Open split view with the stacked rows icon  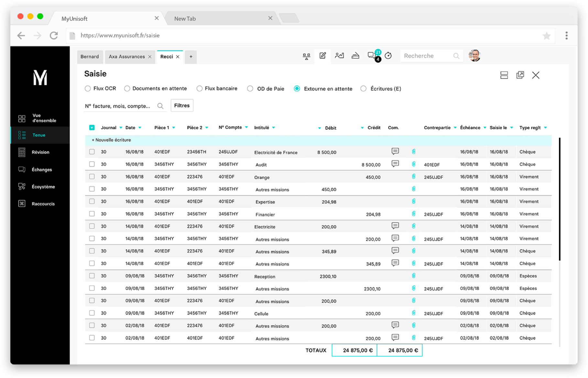[504, 75]
